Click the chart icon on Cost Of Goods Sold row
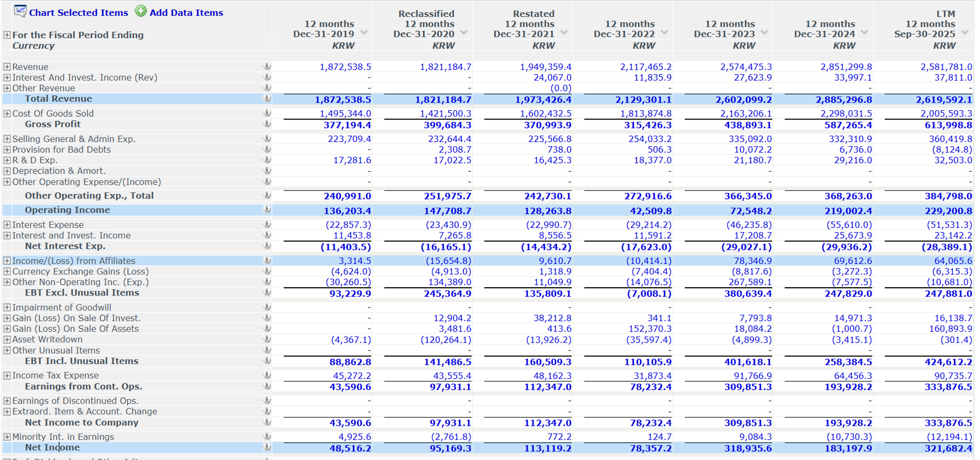This screenshot has width=980, height=460. pyautogui.click(x=267, y=114)
